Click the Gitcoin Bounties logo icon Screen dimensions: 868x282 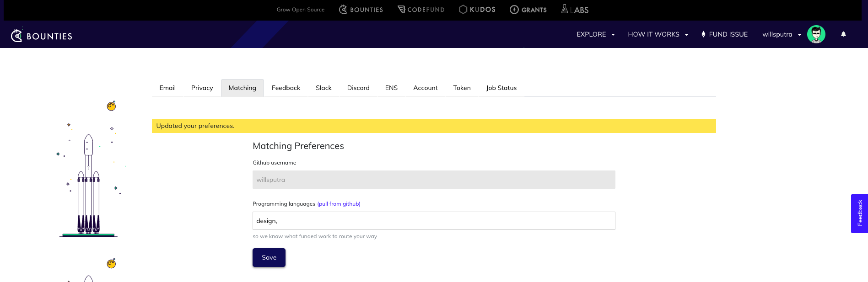coord(16,35)
